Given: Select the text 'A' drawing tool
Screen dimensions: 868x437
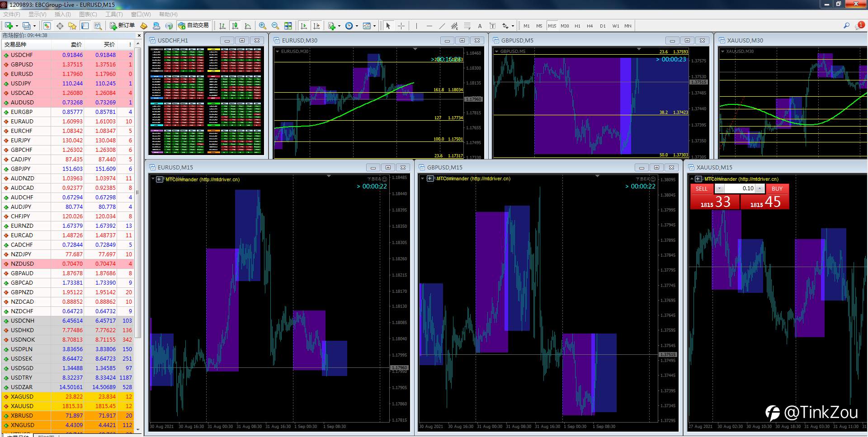Looking at the screenshot, I should [480, 26].
